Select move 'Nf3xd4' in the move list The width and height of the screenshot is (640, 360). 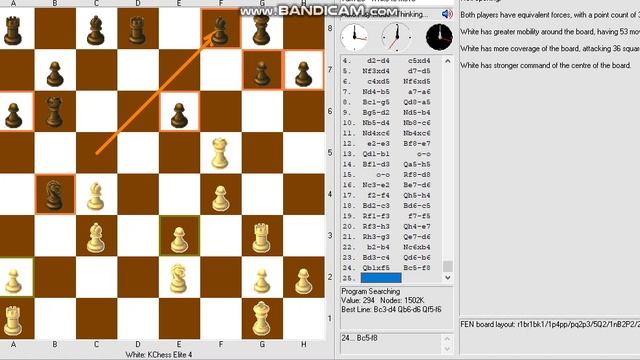pyautogui.click(x=376, y=71)
